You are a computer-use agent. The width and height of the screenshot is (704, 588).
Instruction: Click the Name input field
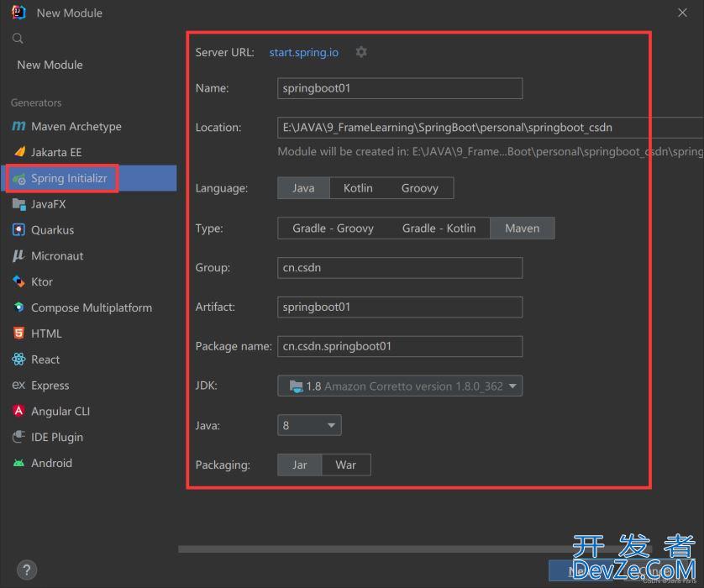(400, 88)
